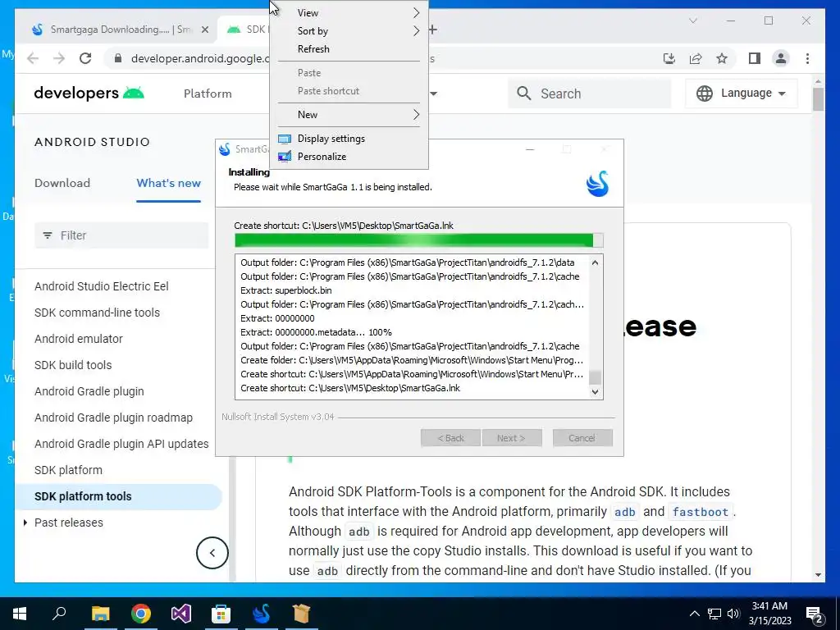Screen dimensions: 840x630
Task: Open Chrome side panel icon
Action: [755, 58]
